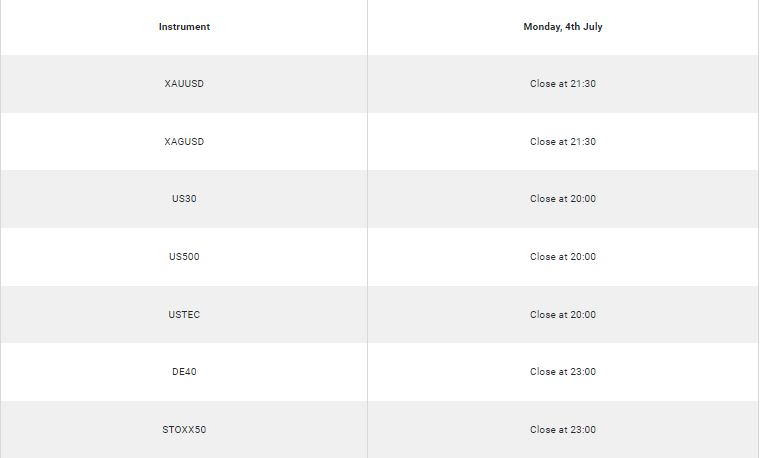761x458 pixels.
Task: Click the Monday, 4th July column header
Action: click(x=563, y=27)
